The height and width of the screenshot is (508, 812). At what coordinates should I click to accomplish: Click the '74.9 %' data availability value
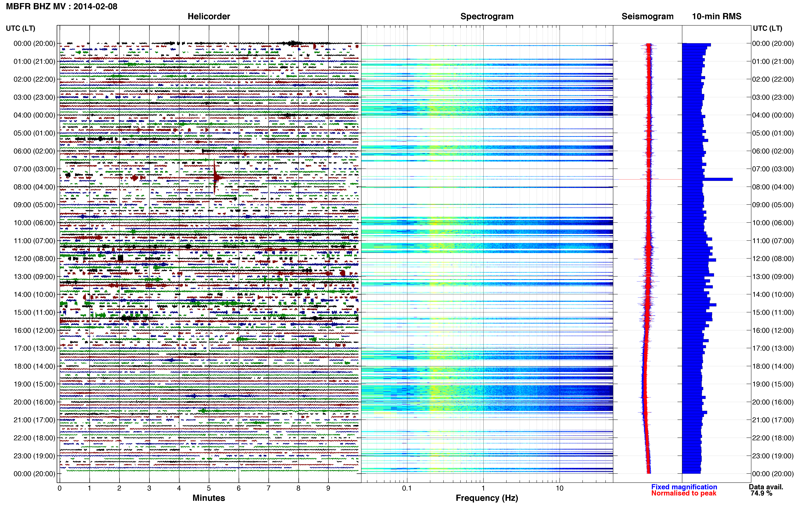(x=761, y=493)
